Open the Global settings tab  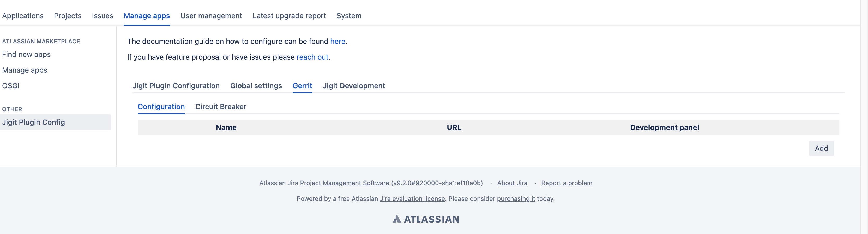pos(256,86)
